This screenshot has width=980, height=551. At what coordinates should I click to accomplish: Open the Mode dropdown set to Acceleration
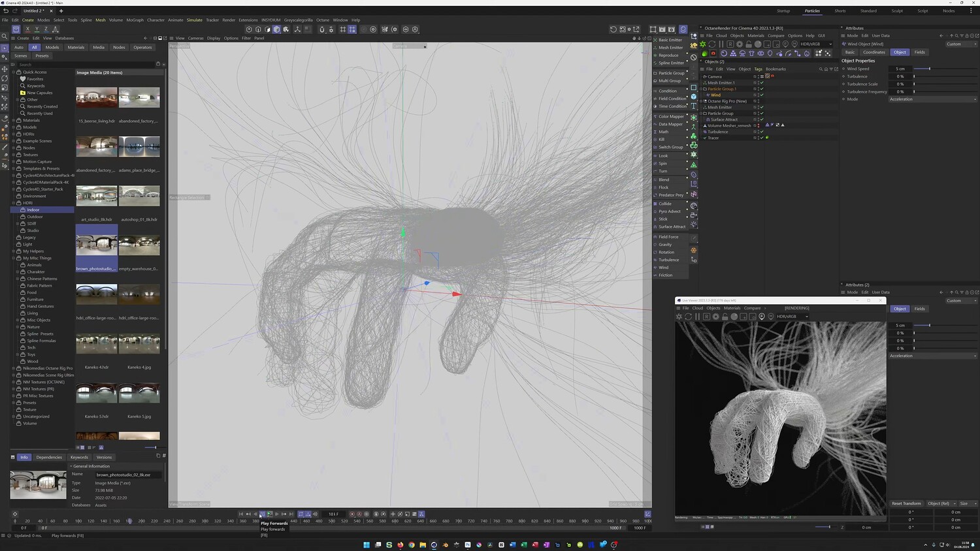(x=932, y=99)
